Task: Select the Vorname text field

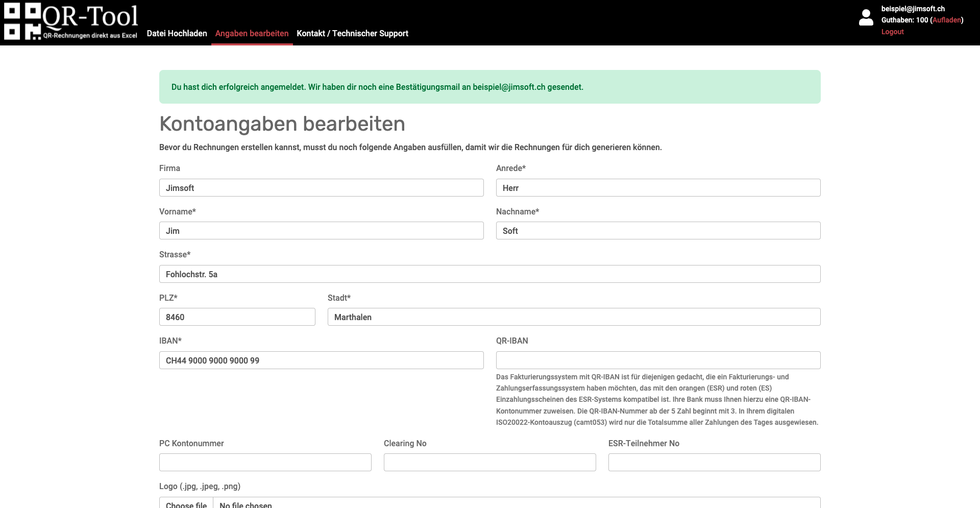Action: tap(321, 231)
